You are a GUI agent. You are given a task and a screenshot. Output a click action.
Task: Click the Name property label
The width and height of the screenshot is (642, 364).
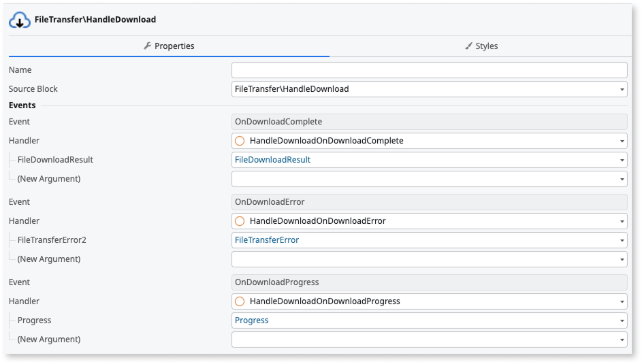pos(20,70)
